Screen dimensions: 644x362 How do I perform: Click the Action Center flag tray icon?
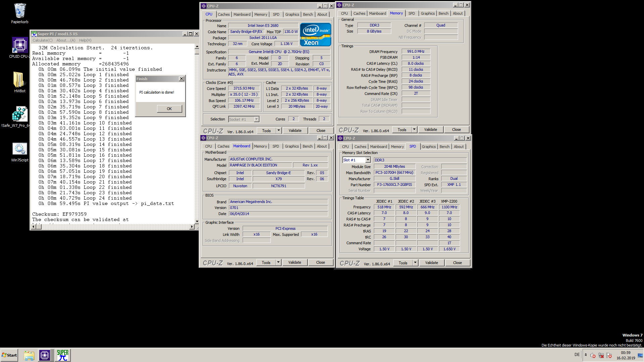point(609,355)
